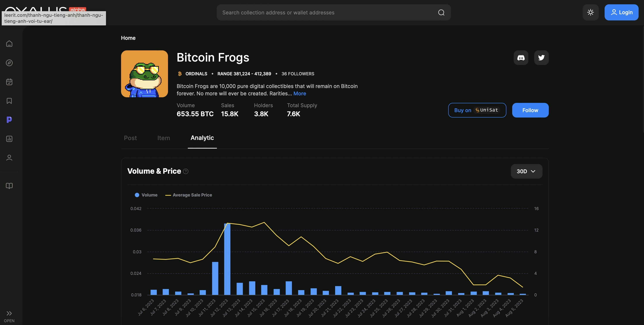The height and width of the screenshot is (325, 644).
Task: Open the bar chart analytics sidebar icon
Action: (x=9, y=139)
